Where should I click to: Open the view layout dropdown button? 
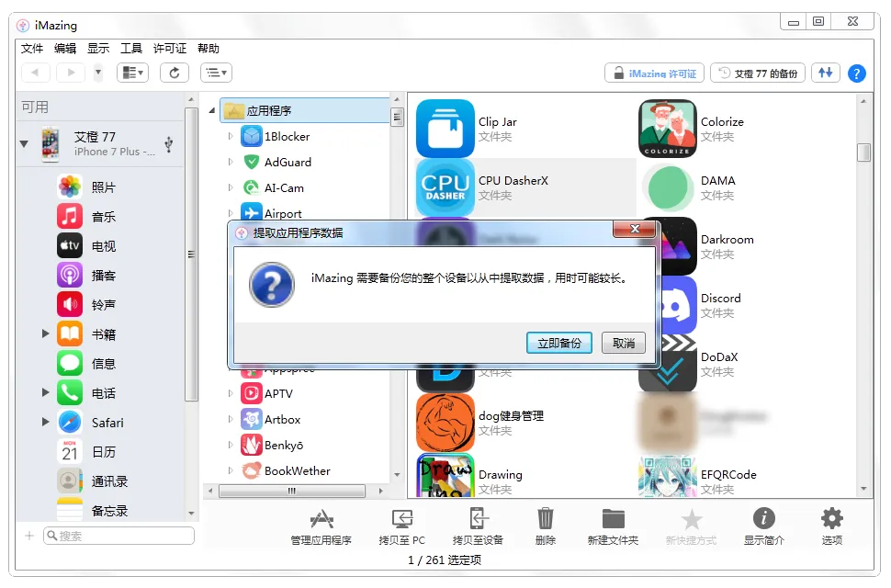(133, 73)
